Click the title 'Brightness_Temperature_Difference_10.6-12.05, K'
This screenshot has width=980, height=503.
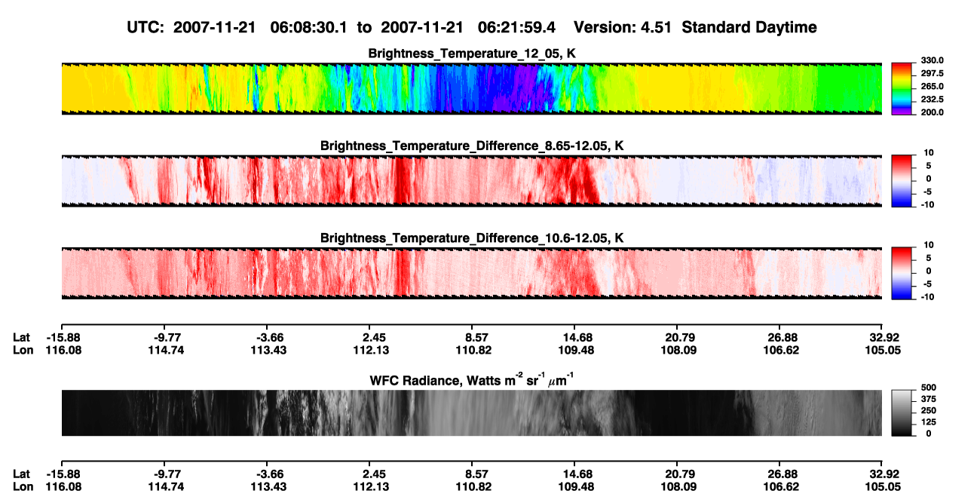(472, 238)
